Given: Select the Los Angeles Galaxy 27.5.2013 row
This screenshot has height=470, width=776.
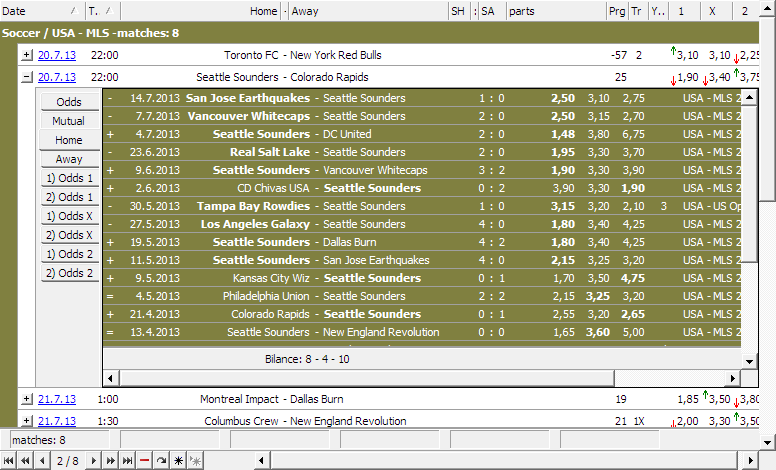Looking at the screenshot, I should (x=422, y=224).
